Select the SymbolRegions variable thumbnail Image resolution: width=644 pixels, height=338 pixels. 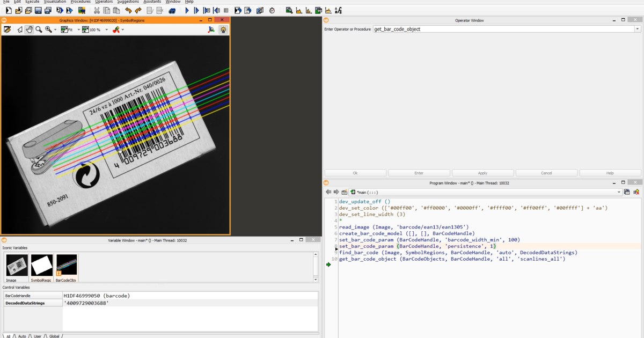click(42, 268)
